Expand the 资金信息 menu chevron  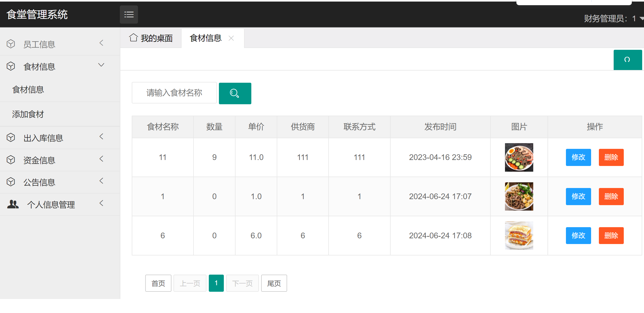pyautogui.click(x=101, y=159)
